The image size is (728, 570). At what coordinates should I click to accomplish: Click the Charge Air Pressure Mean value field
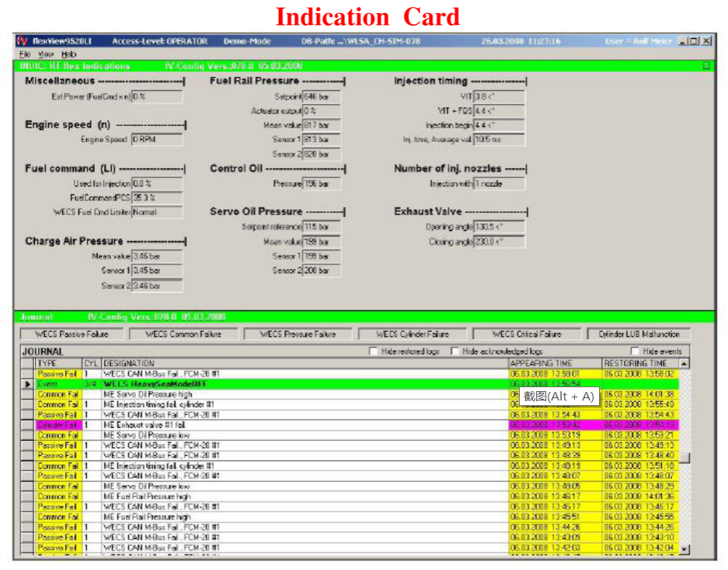tap(157, 256)
